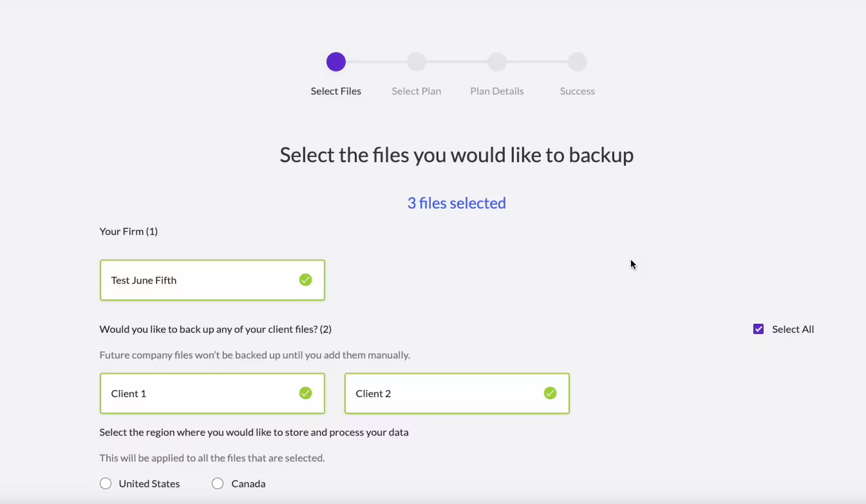Screen dimensions: 866x504
Task: Deselect the Client 1 file card
Action: tap(212, 393)
